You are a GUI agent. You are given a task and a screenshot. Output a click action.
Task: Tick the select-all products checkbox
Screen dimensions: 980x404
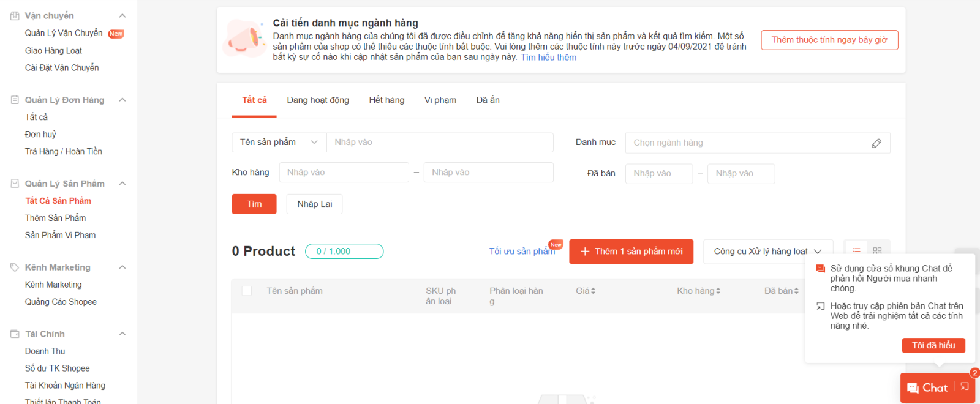[247, 291]
